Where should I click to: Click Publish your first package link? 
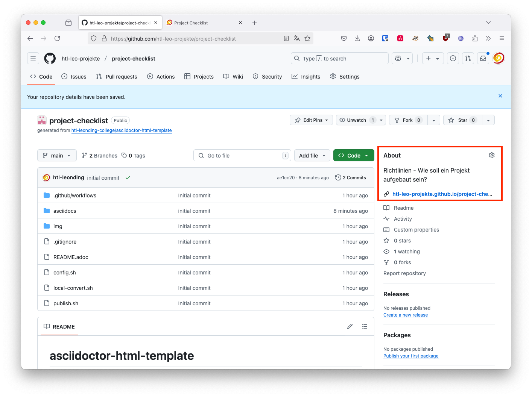click(411, 356)
